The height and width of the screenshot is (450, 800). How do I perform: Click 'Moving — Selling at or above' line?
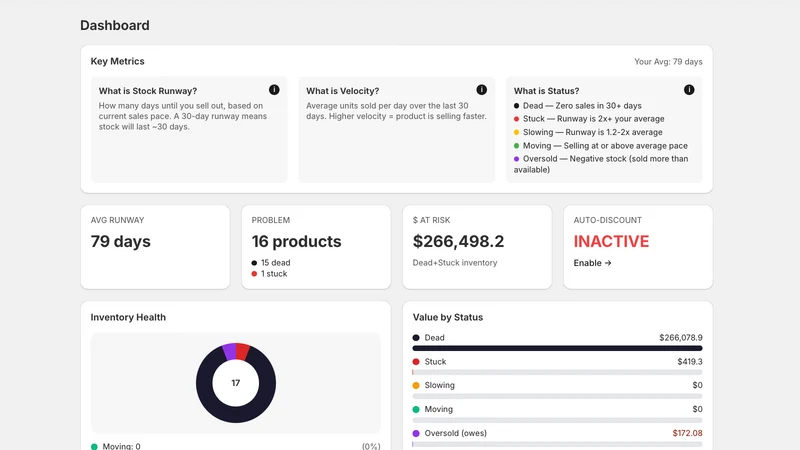point(601,146)
